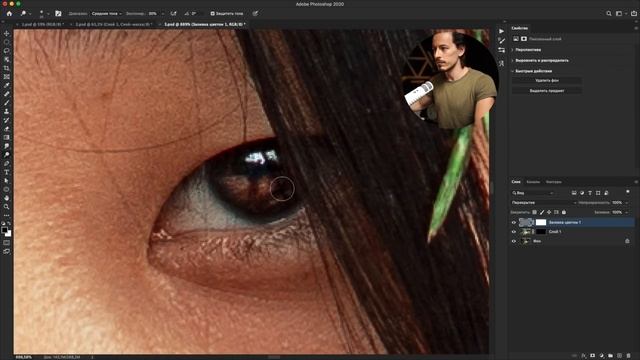Open the Exposure 30% slider dropdown
The height and width of the screenshot is (360, 640).
pos(163,13)
